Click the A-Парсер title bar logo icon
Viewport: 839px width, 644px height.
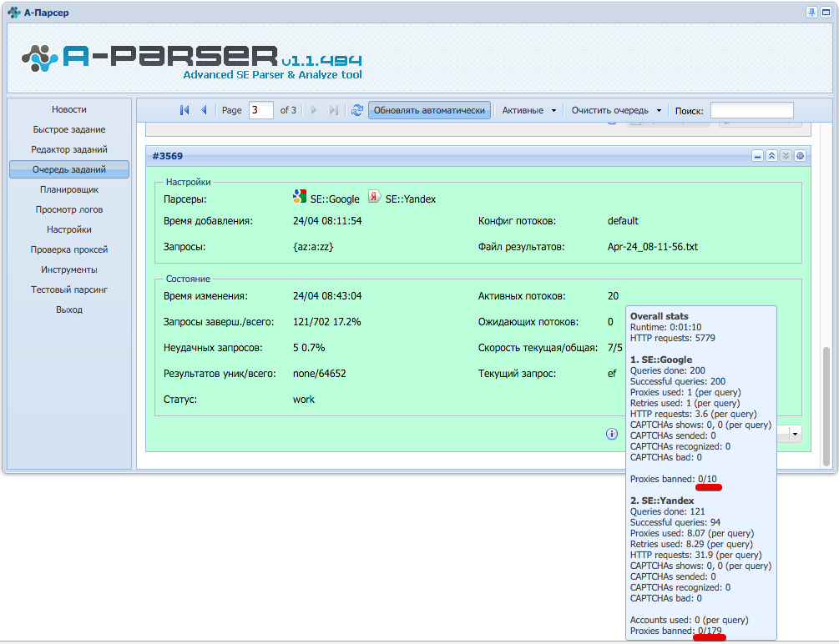coord(14,13)
